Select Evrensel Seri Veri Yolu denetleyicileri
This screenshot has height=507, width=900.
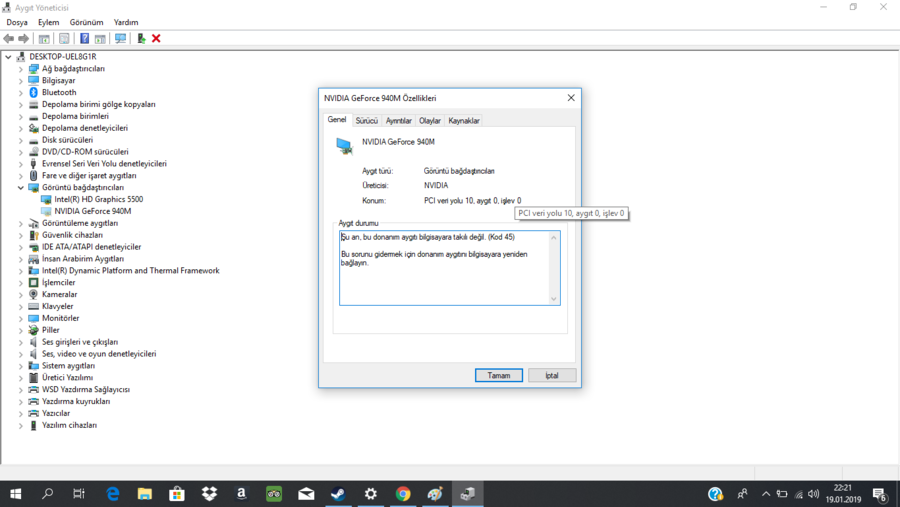click(104, 164)
